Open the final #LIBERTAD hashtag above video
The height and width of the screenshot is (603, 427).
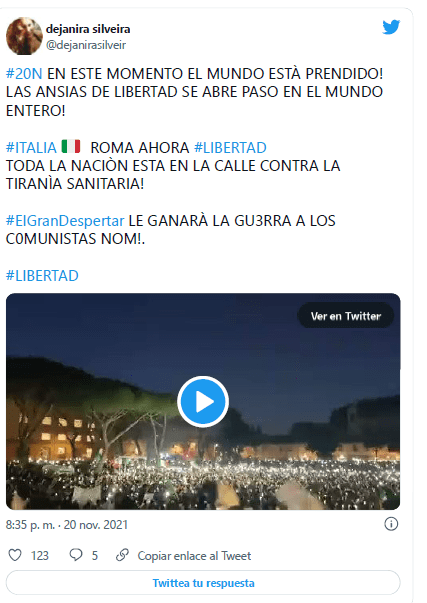42,276
